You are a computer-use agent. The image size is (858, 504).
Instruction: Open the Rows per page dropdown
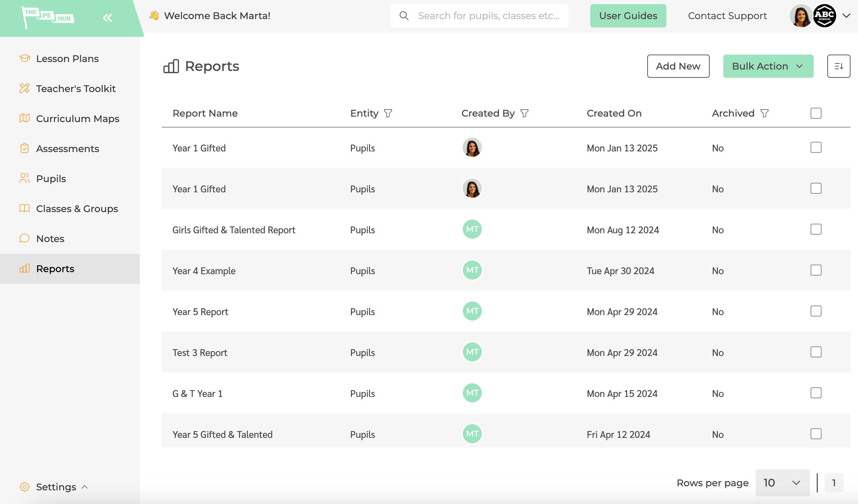782,483
